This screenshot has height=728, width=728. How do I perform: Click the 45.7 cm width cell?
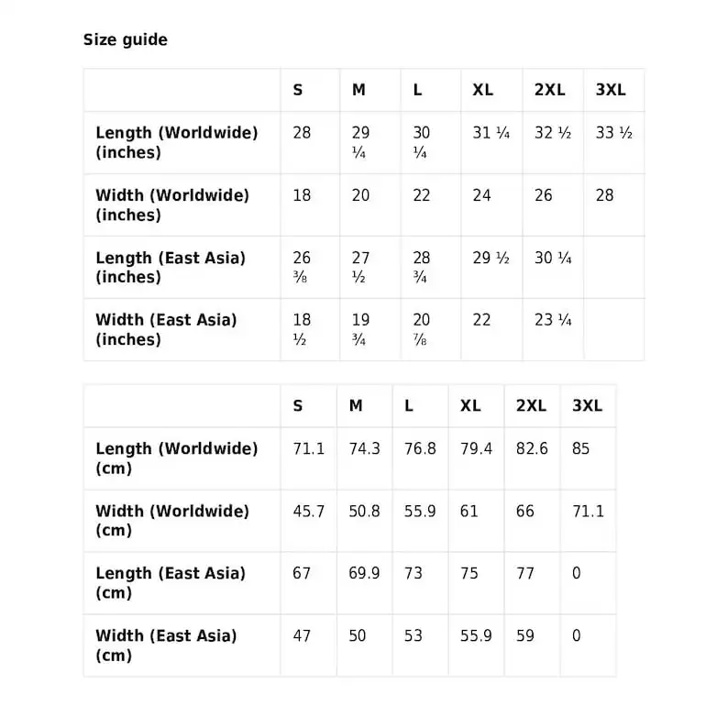(309, 512)
